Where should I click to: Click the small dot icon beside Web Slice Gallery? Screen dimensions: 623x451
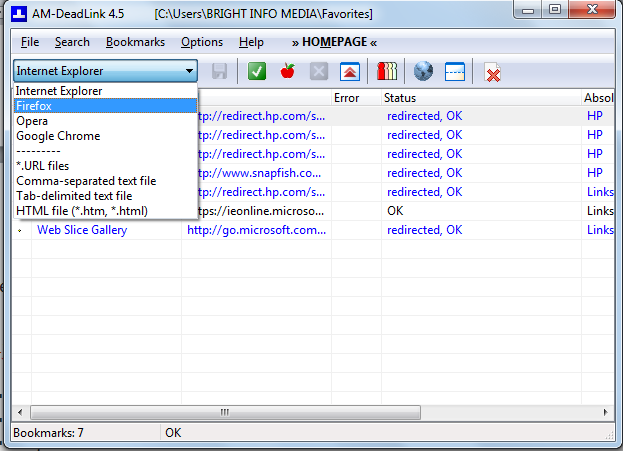19,230
